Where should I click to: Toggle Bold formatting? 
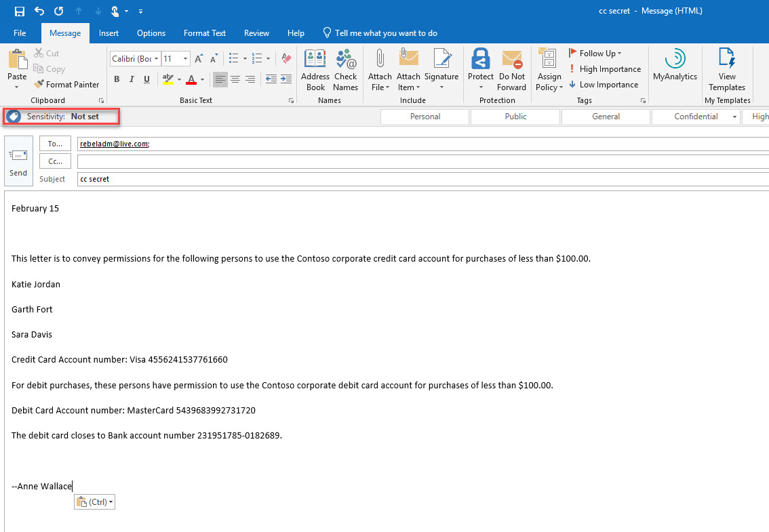coord(117,79)
